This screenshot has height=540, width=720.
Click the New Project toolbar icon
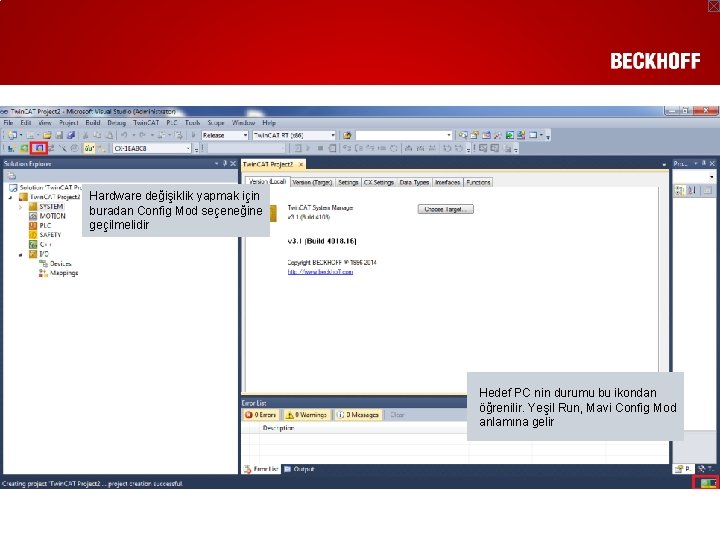(x=12, y=135)
